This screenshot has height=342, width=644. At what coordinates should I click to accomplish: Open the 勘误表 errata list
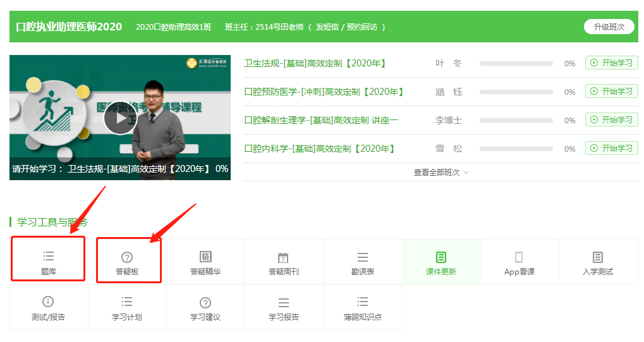tap(363, 262)
